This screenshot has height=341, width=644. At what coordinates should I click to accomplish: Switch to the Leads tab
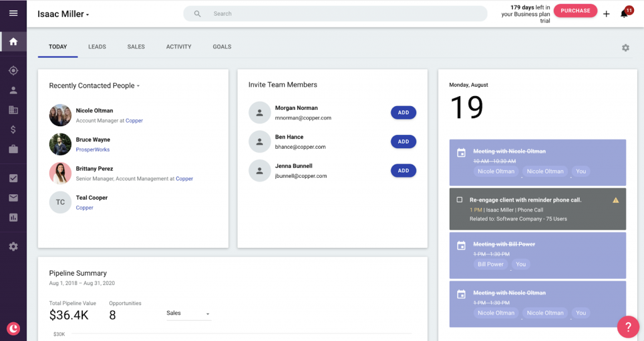click(97, 47)
